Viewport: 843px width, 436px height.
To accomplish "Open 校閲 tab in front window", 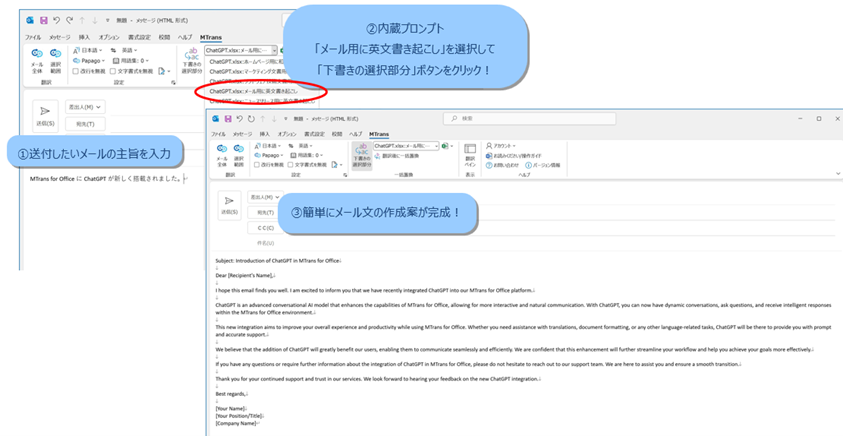I will (x=337, y=134).
